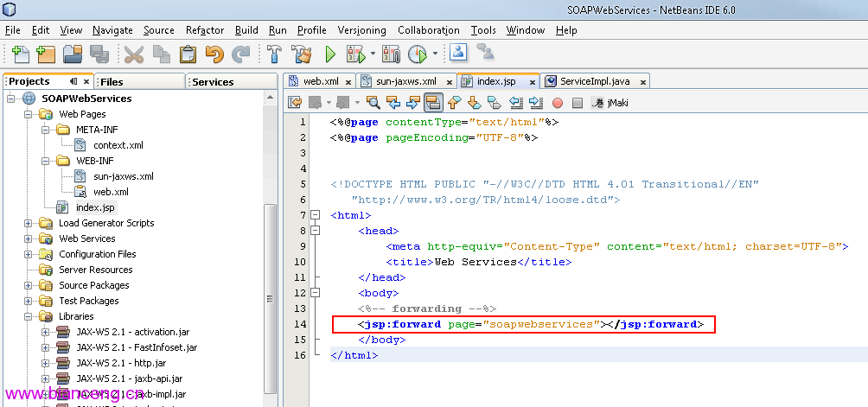Clean and build with hammer-broom icon

303,54
